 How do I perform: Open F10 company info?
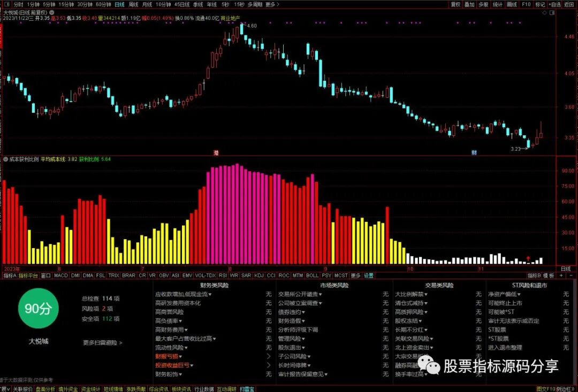526,4
